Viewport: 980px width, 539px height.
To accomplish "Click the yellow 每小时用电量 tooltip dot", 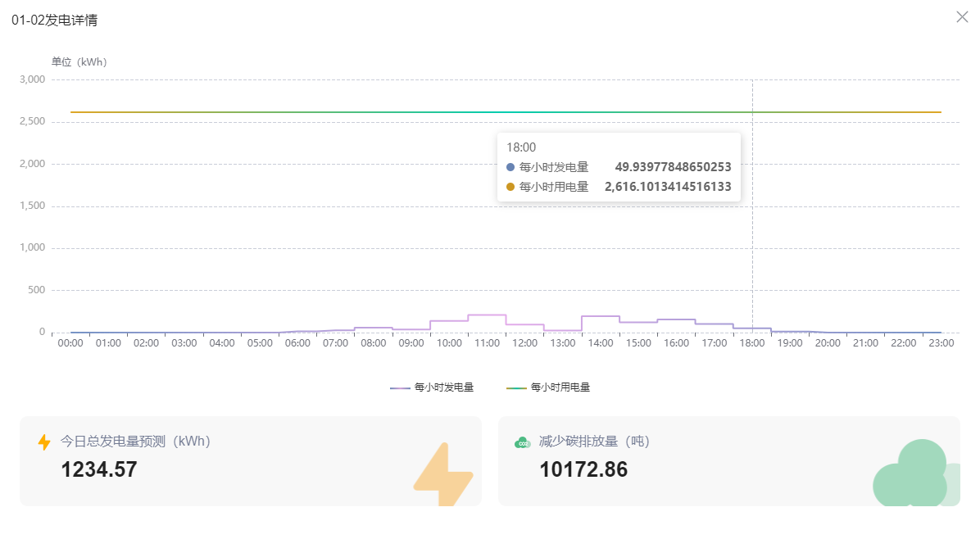I will click(510, 187).
